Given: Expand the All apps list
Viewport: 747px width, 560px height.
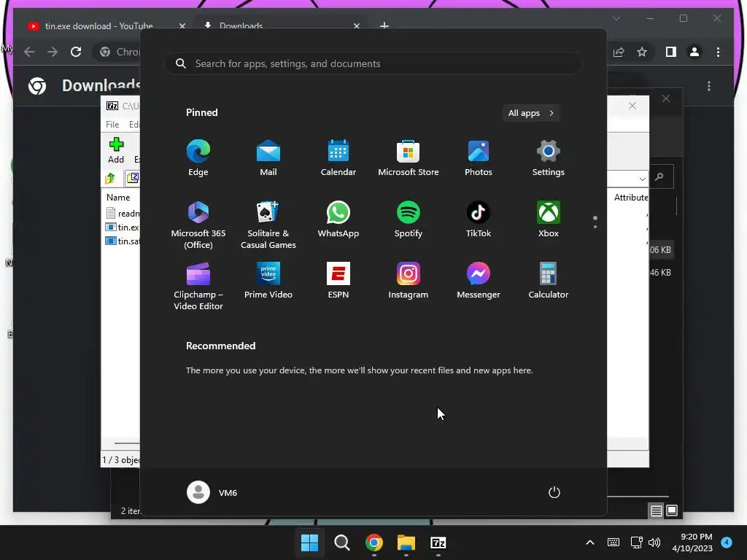Looking at the screenshot, I should (x=531, y=113).
